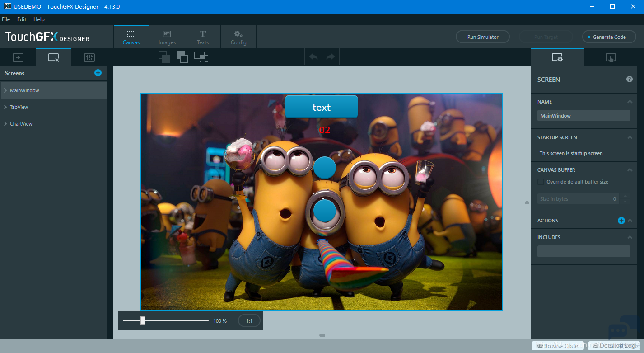Collapse the ACTIONS section
The width and height of the screenshot is (644, 353).
(630, 221)
